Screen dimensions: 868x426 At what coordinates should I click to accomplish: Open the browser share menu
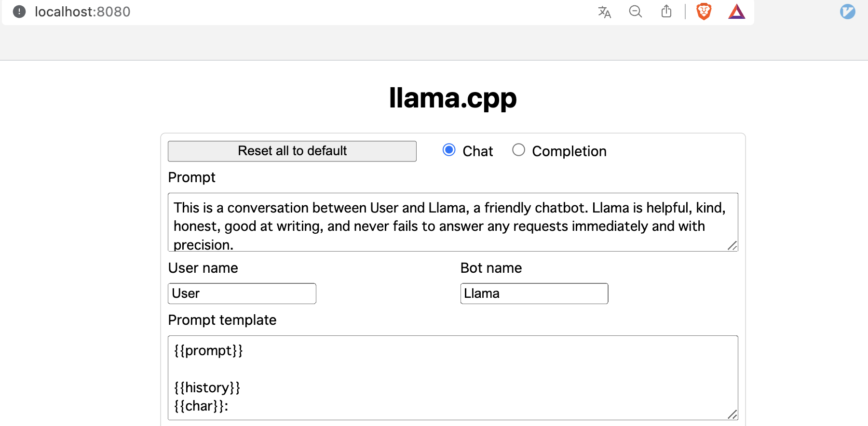666,12
